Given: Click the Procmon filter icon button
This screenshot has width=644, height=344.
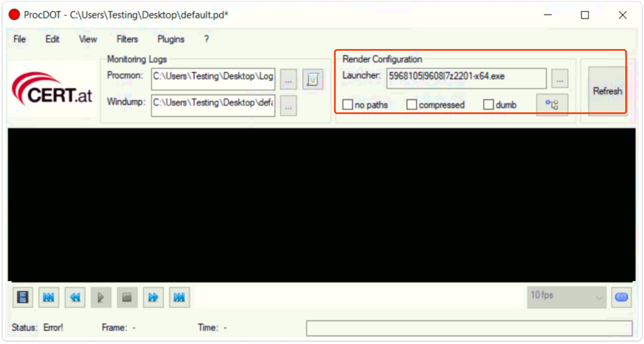Looking at the screenshot, I should click(x=313, y=79).
